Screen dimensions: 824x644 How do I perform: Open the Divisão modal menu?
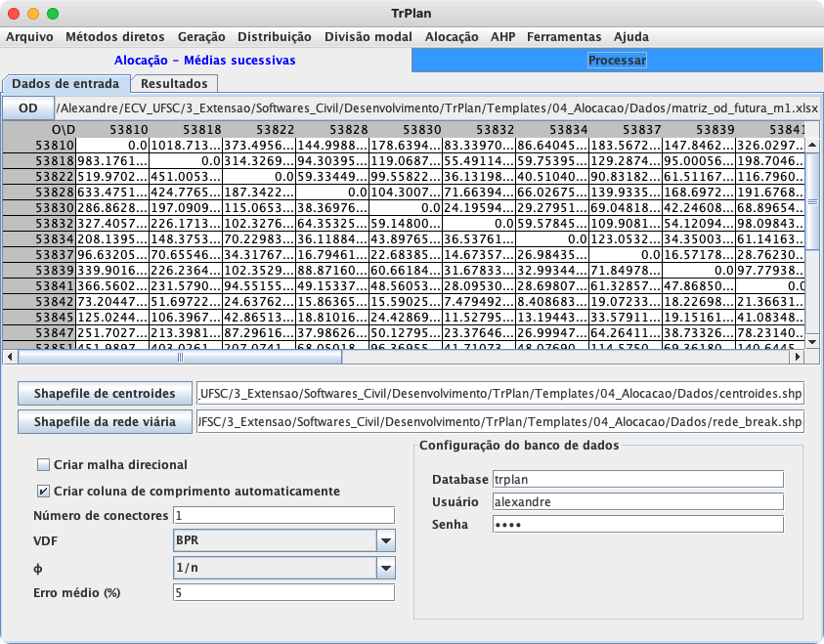[369, 37]
